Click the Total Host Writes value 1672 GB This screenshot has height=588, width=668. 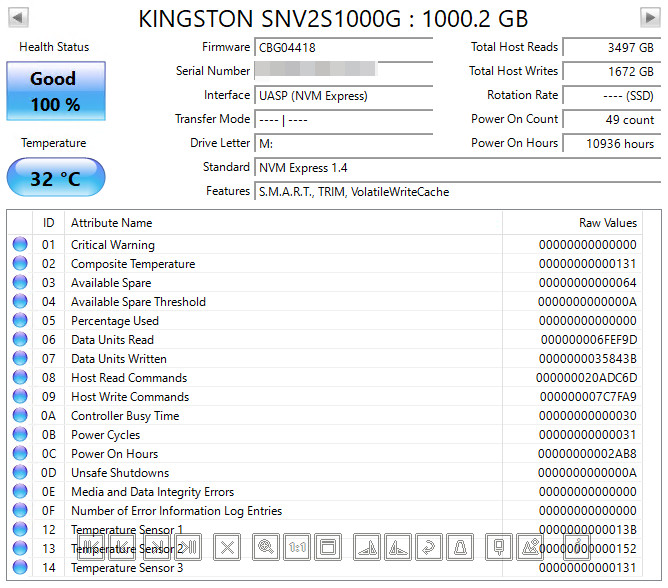click(x=612, y=71)
